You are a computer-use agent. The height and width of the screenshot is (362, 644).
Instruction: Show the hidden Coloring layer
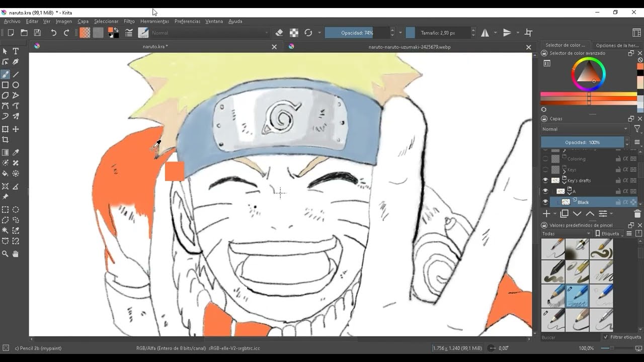(x=545, y=159)
